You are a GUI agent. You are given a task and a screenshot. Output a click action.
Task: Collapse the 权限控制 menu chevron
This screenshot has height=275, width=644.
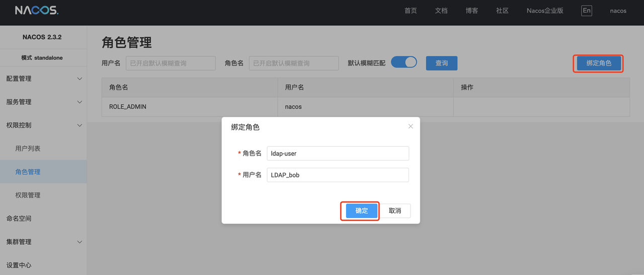point(79,125)
